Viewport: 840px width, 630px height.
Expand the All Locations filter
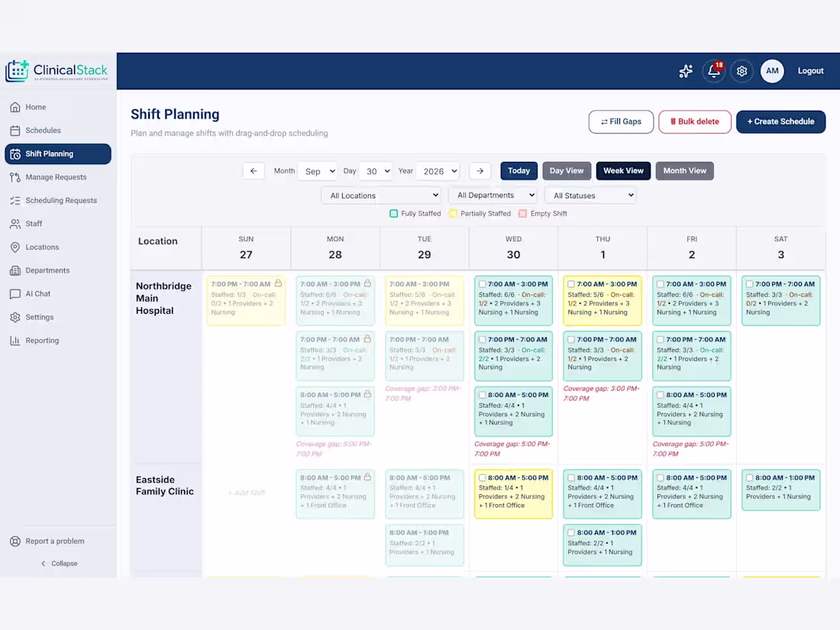coord(382,195)
